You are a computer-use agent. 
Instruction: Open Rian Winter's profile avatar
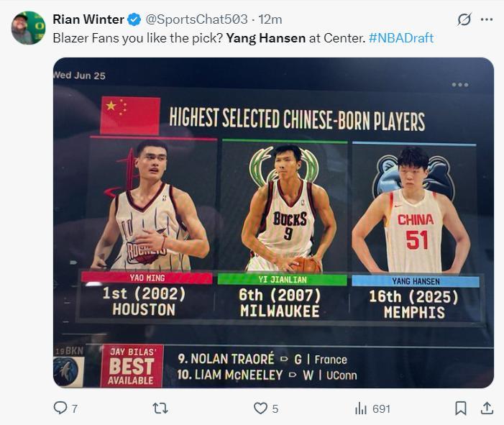pos(28,28)
